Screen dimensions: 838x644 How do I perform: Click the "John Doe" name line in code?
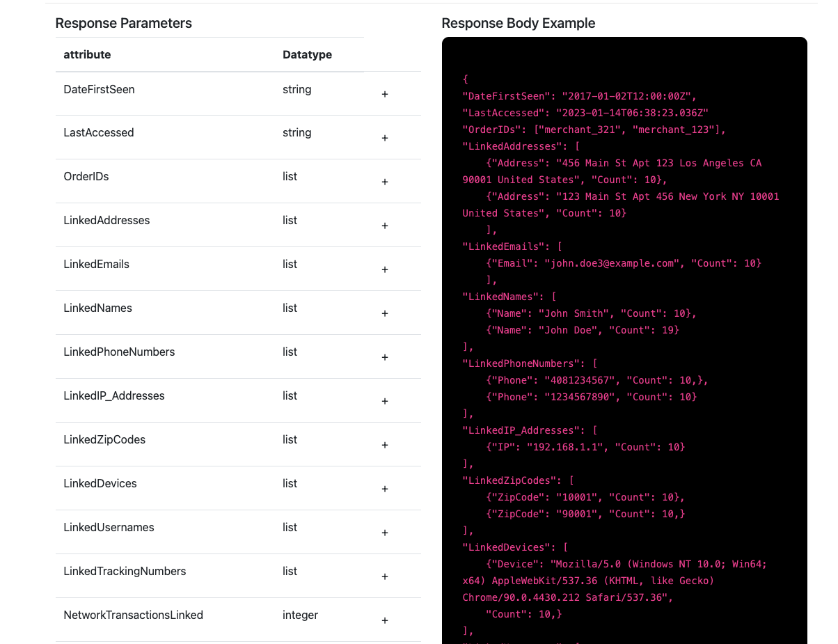(583, 330)
